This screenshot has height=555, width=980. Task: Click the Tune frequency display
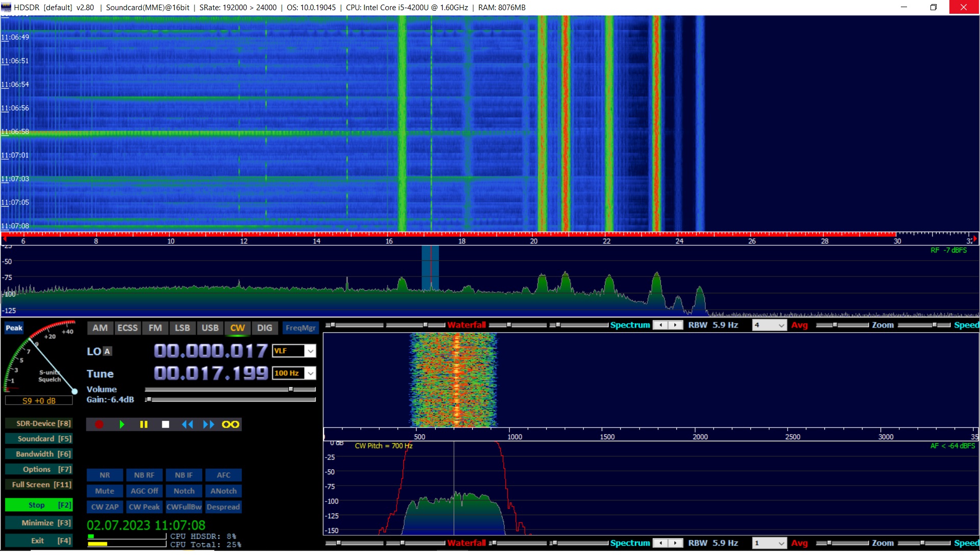pos(211,373)
